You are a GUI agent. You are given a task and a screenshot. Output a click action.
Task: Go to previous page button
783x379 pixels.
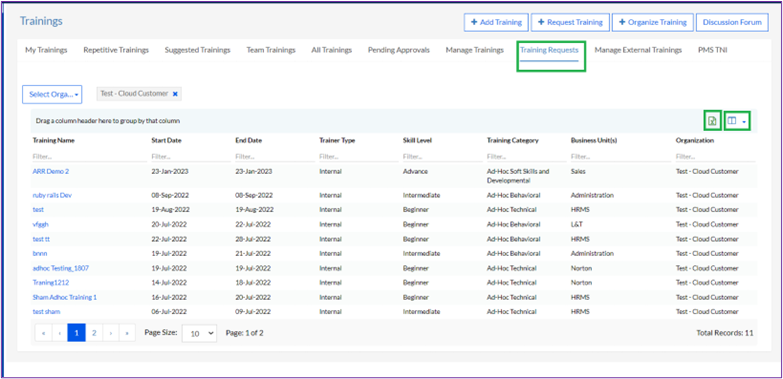click(60, 333)
